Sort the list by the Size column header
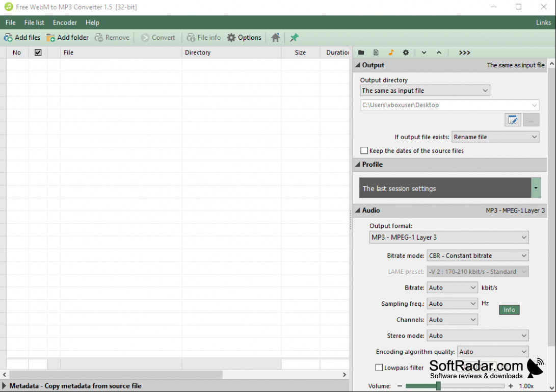This screenshot has height=392, width=556. click(x=301, y=53)
